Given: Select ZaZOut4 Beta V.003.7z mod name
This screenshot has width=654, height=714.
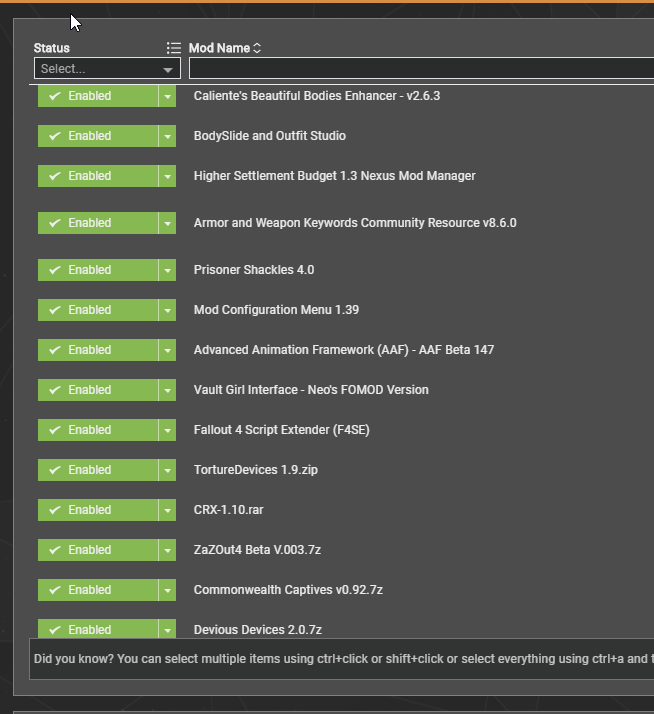Looking at the screenshot, I should click(x=257, y=550).
